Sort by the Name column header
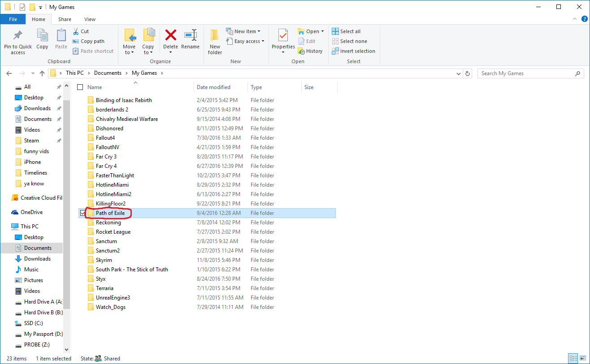Image resolution: width=590 pixels, height=364 pixels. [x=95, y=87]
